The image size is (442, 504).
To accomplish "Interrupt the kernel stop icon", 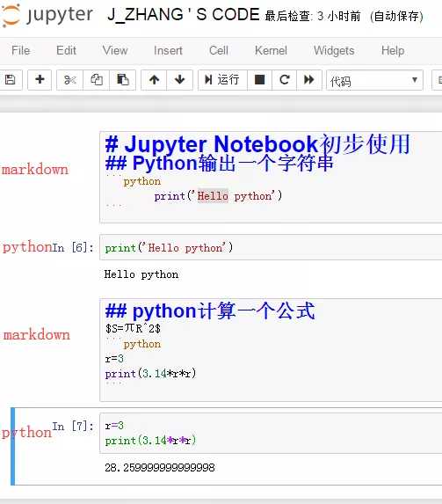I will coord(259,80).
